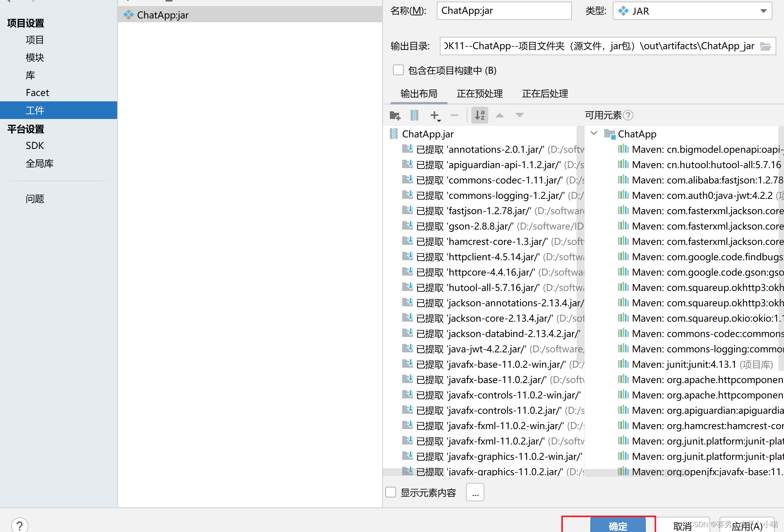Enable 包含在项目构建中 checkbox
Image resolution: width=784 pixels, height=532 pixels.
[x=398, y=70]
